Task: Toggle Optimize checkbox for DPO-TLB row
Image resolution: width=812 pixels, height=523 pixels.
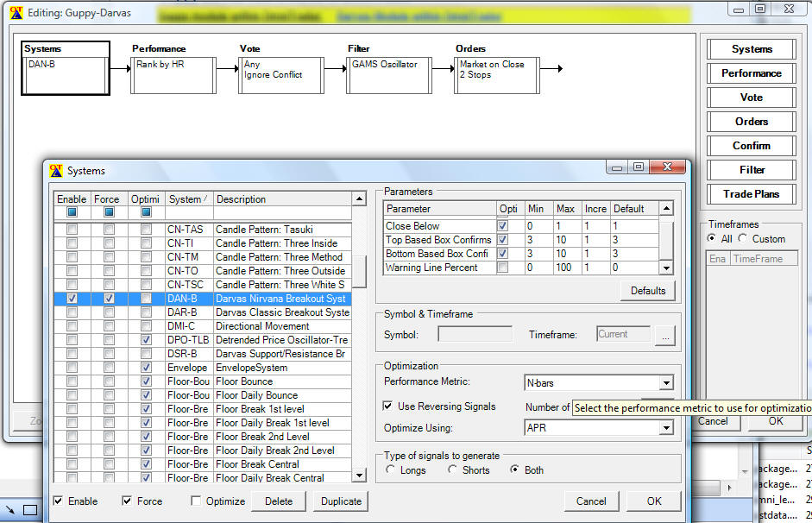Action: coord(146,340)
